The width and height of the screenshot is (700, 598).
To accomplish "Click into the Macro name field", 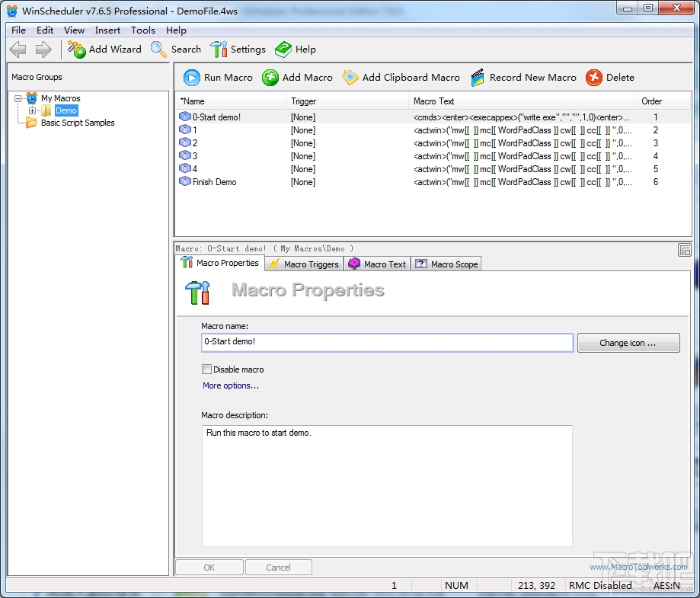I will [x=387, y=343].
